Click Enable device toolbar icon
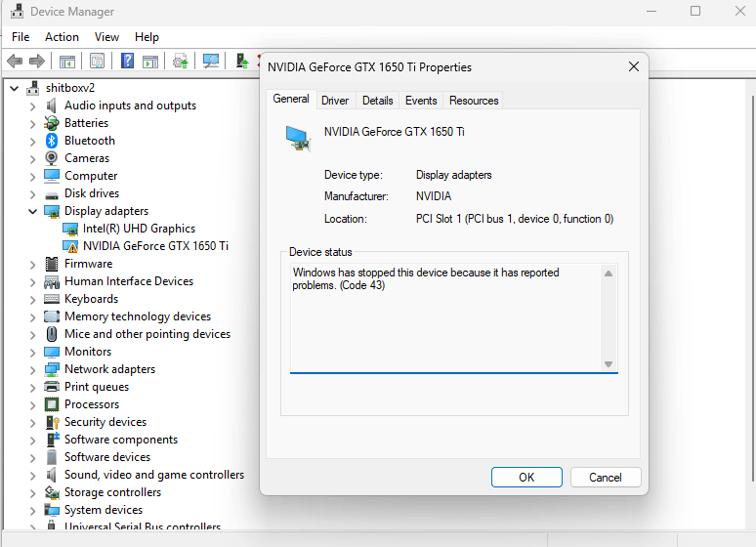Viewport: 756px width, 547px height. pos(241,61)
